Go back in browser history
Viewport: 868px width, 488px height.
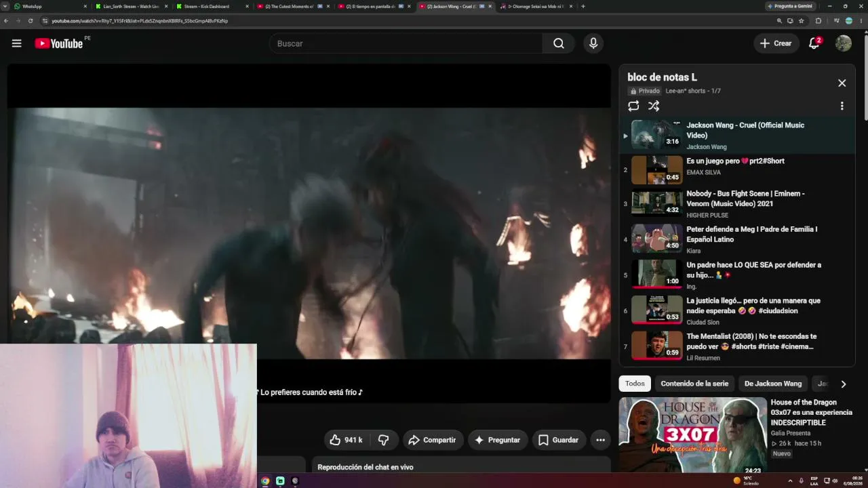[6, 21]
